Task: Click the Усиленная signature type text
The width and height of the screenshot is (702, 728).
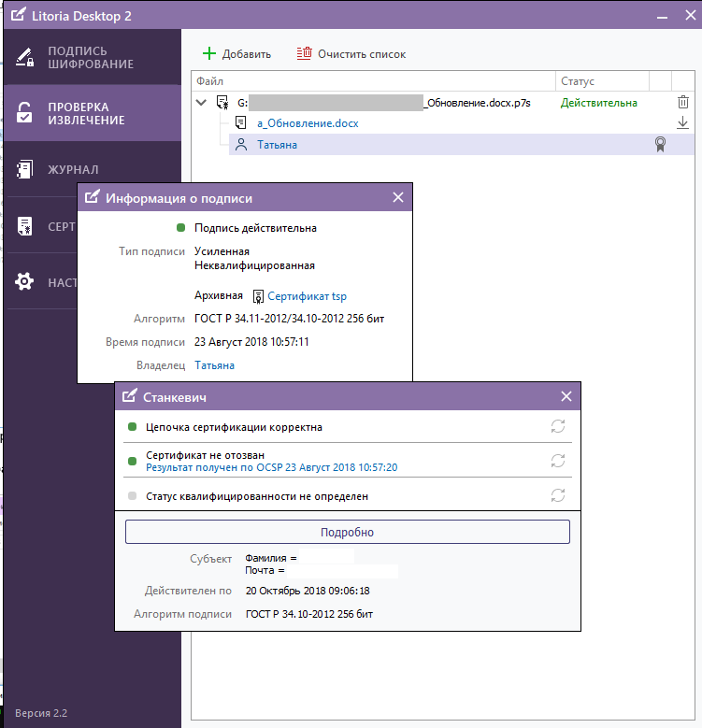Action: point(222,251)
